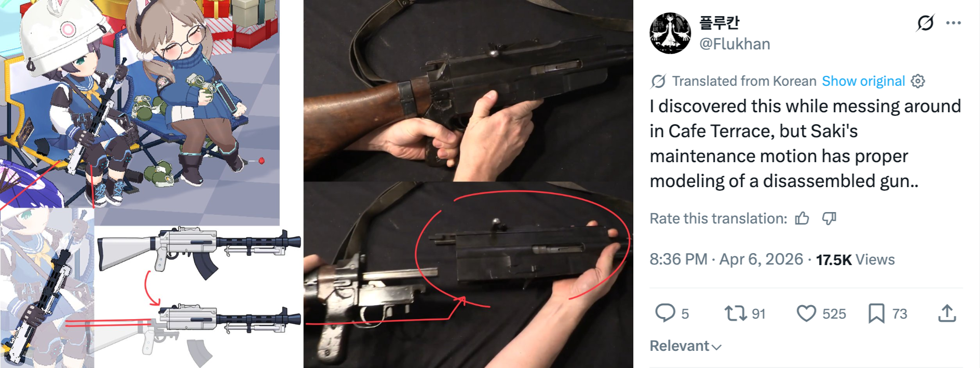
Task: Open translation settings gear icon
Action: 918,81
